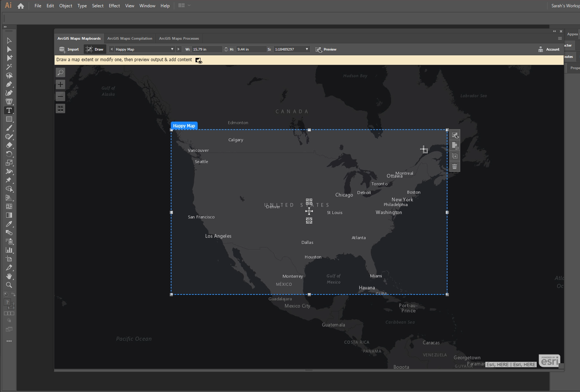Open the Happy Map mapboard dropdown

point(172,49)
